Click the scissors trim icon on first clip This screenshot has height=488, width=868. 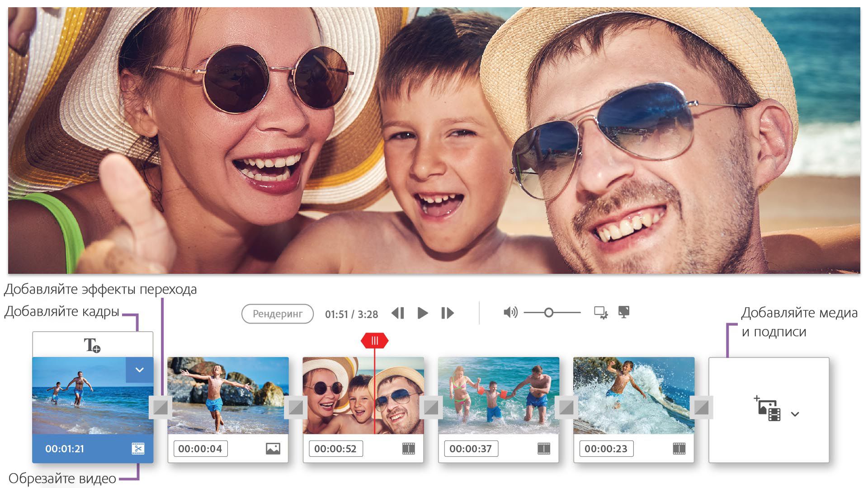(138, 449)
